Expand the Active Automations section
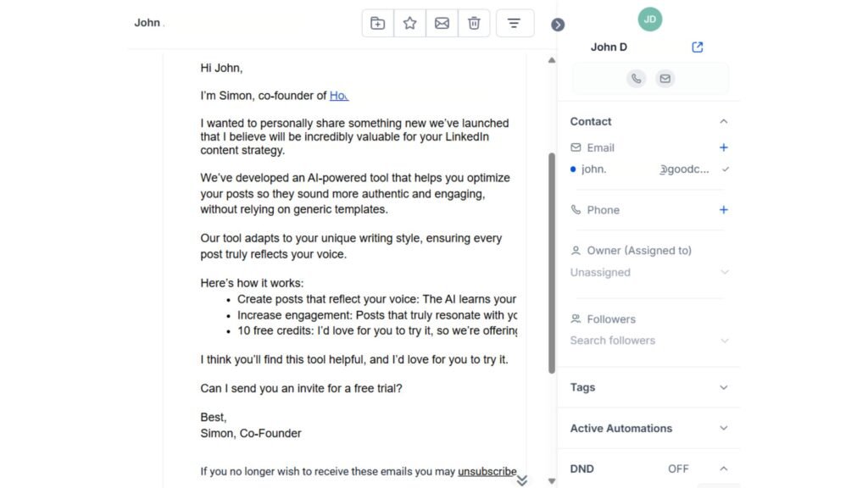868x488 pixels. tap(723, 428)
